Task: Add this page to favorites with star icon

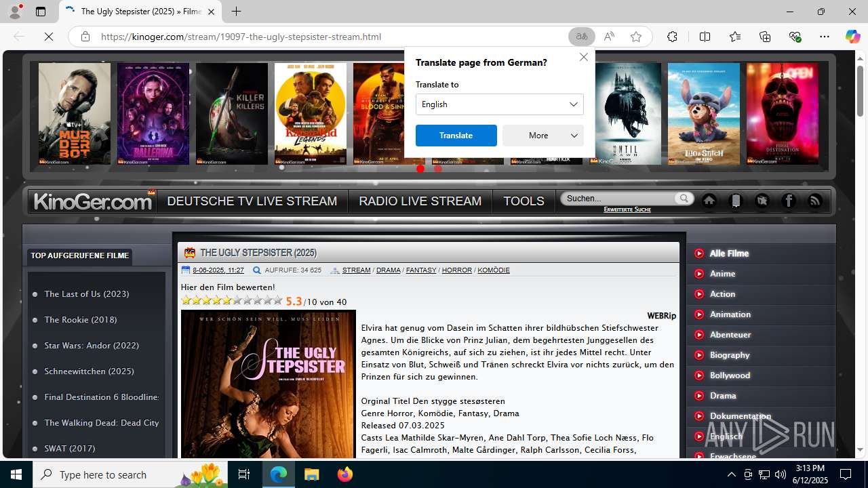Action: click(636, 37)
